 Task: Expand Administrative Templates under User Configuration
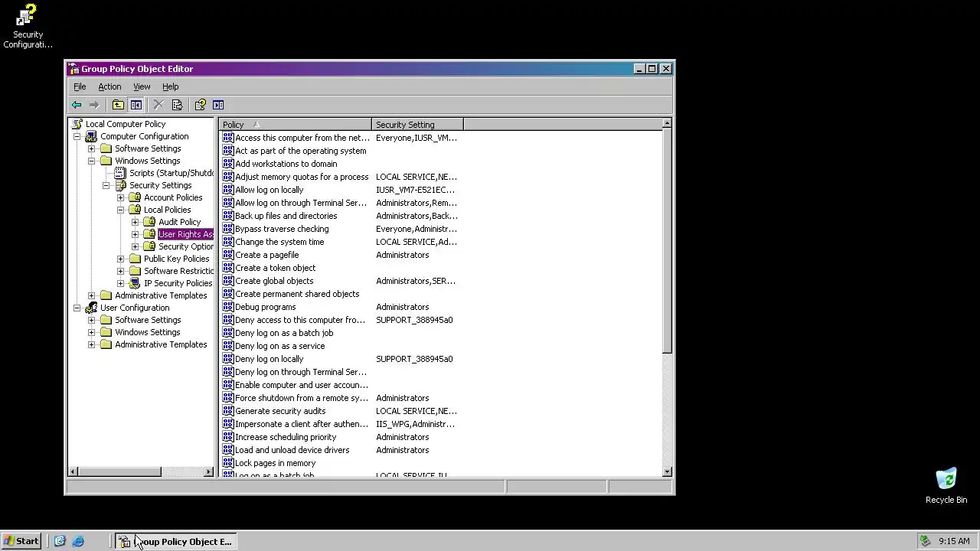tap(91, 344)
